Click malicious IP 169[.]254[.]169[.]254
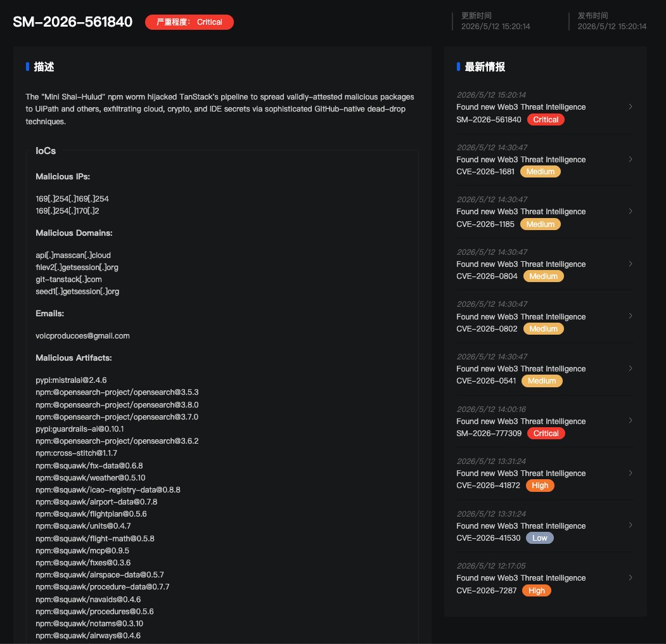This screenshot has height=644, width=666. [72, 199]
